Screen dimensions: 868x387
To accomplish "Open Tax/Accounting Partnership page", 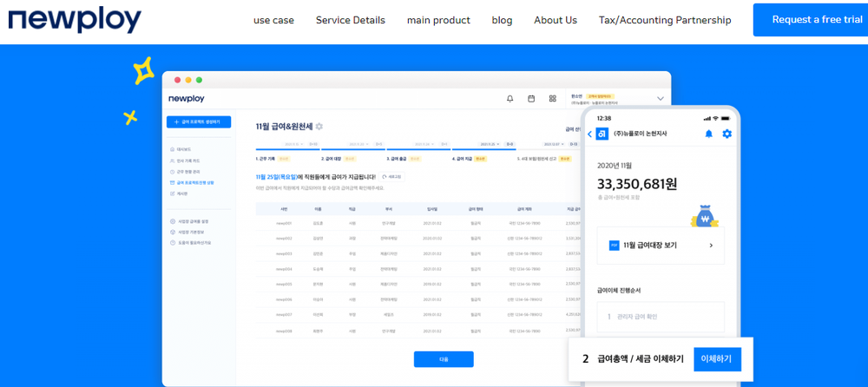I will pyautogui.click(x=665, y=21).
